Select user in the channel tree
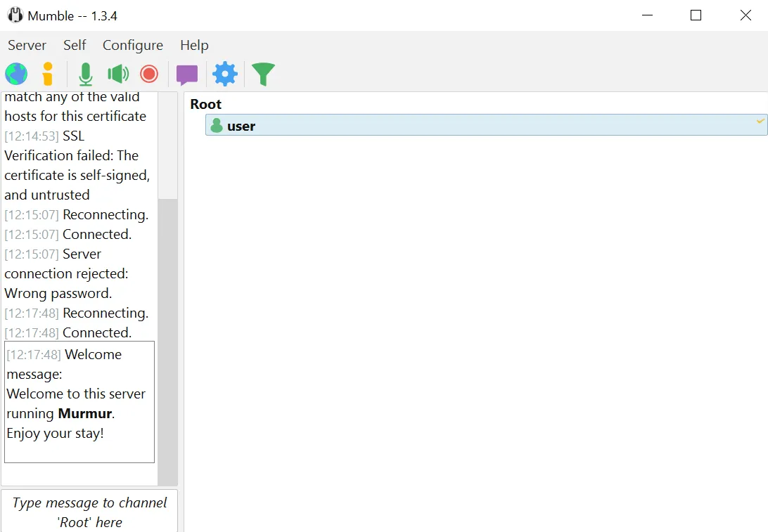 241,126
